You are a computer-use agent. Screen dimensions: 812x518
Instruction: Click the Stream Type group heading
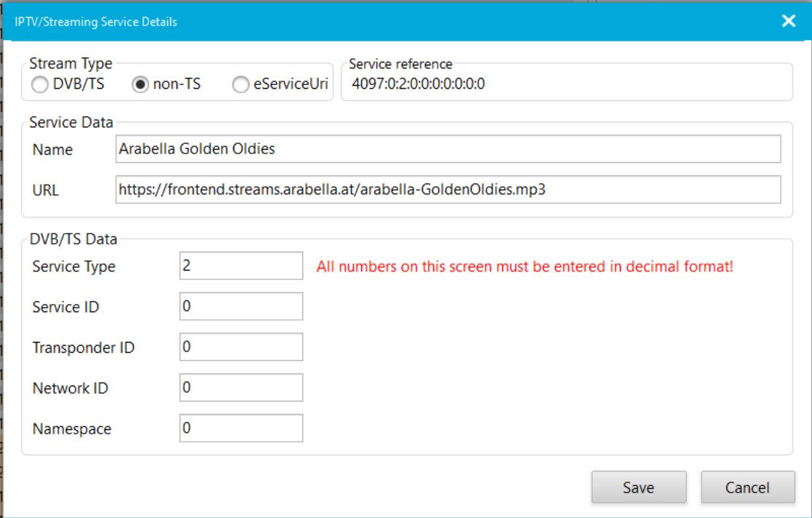(x=71, y=64)
